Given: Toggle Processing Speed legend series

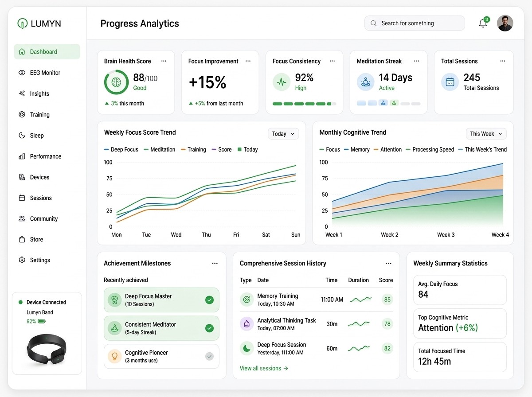Looking at the screenshot, I should click(430, 150).
